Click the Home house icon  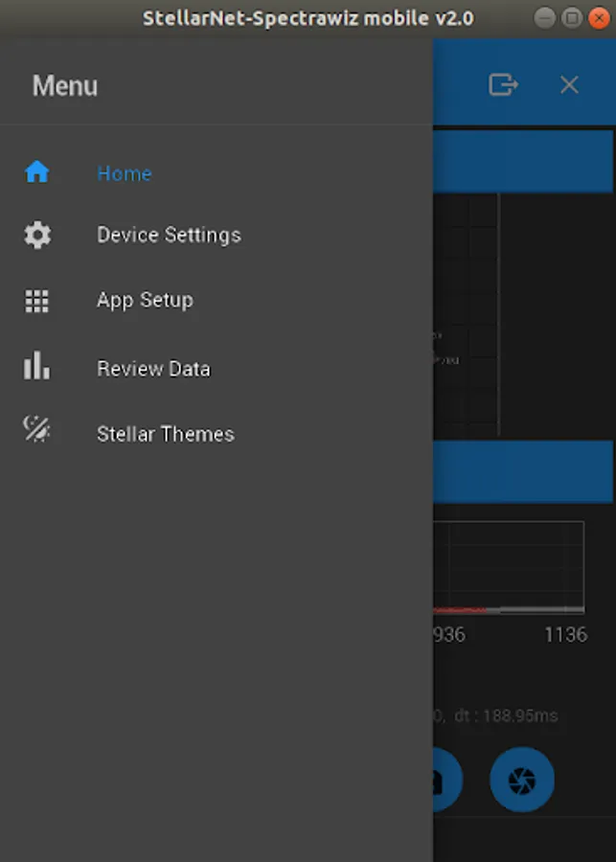36,172
